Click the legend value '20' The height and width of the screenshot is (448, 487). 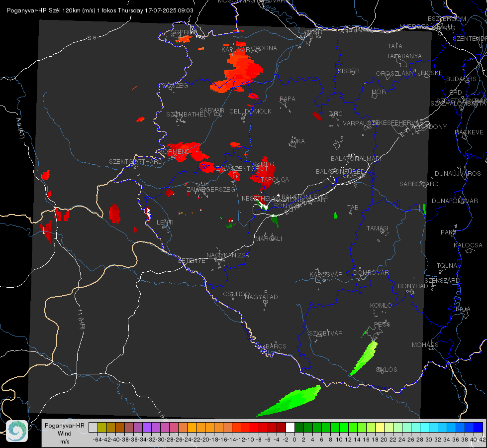click(x=384, y=440)
